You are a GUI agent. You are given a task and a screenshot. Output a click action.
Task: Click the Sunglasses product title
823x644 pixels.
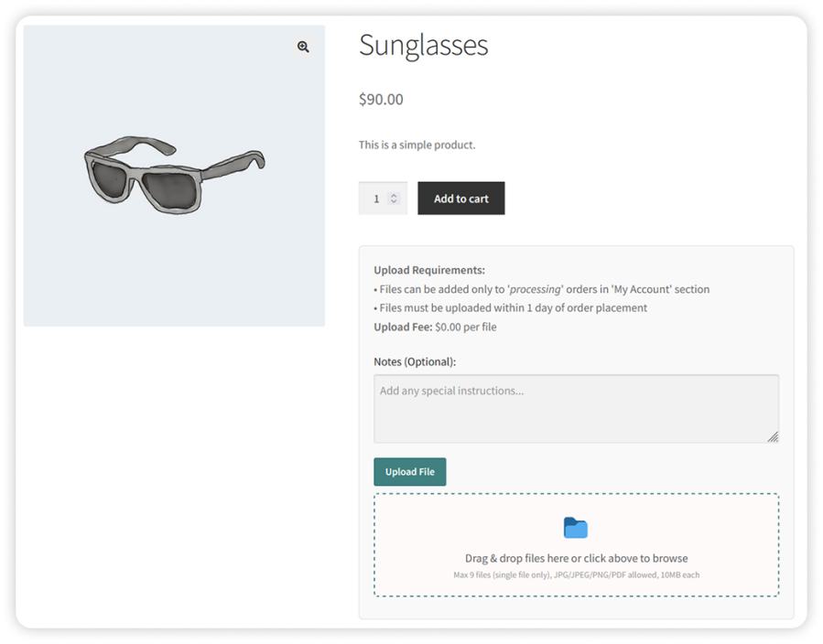[423, 46]
